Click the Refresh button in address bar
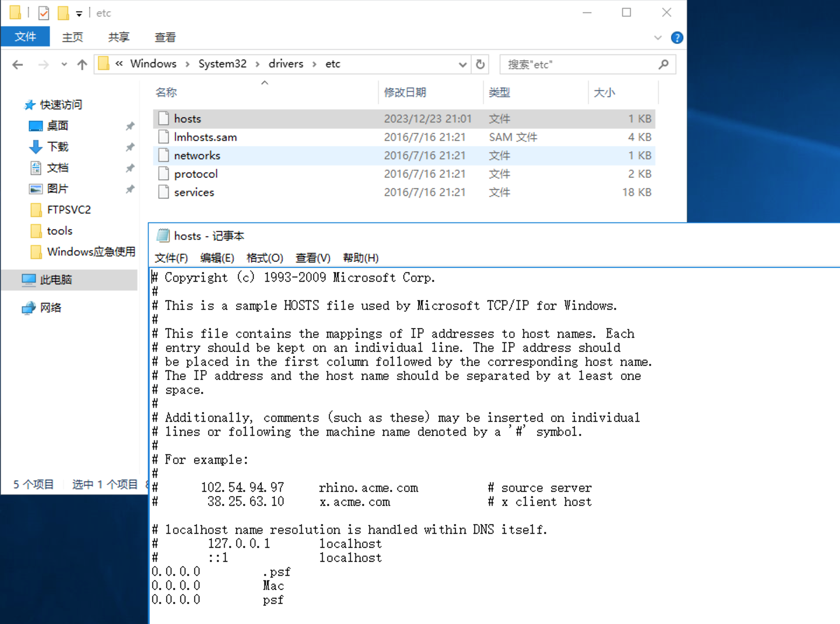Viewport: 840px width, 624px height. (x=480, y=65)
